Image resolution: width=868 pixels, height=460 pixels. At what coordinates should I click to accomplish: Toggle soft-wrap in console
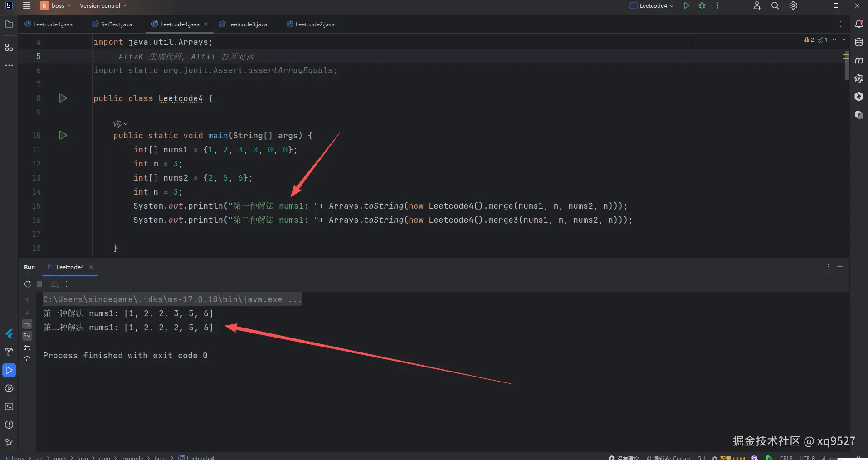click(27, 324)
